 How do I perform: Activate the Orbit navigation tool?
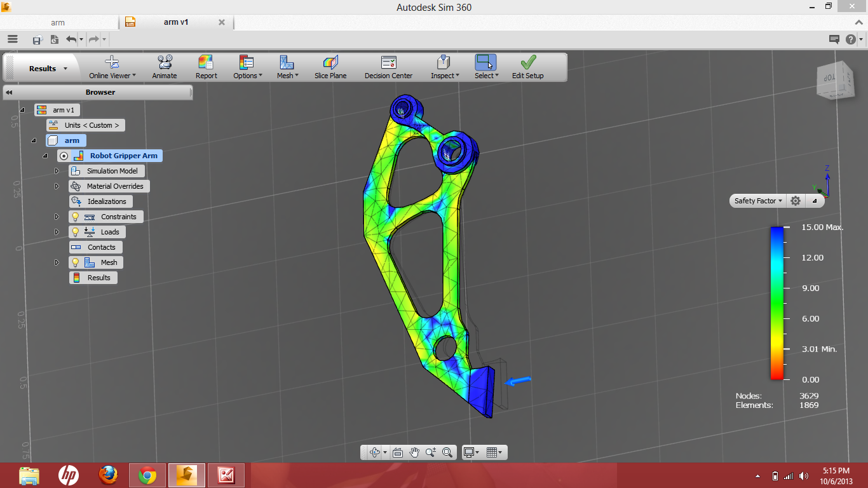374,452
